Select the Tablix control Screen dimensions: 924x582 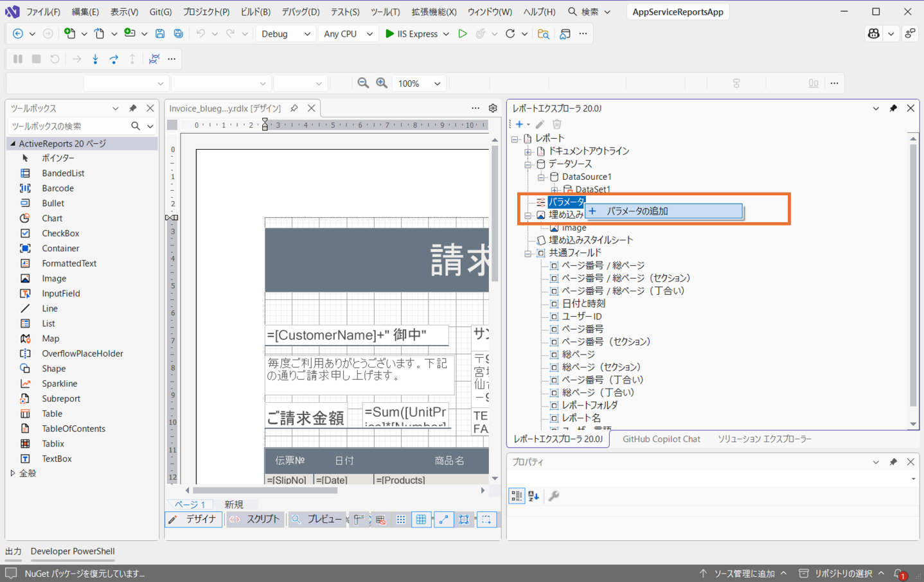53,444
